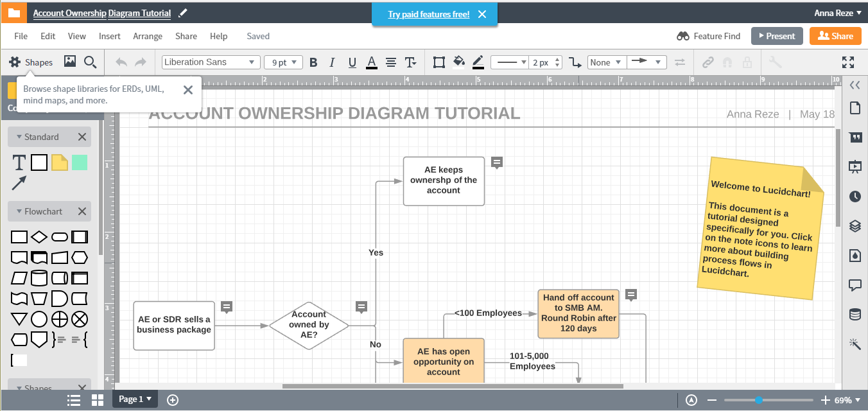Click the Bold formatting icon

[313, 62]
